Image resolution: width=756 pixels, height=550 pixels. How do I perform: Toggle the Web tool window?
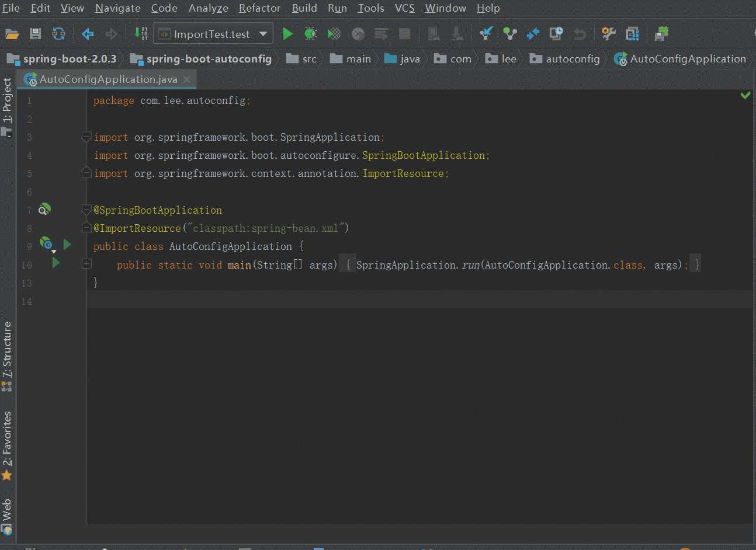coord(7,517)
